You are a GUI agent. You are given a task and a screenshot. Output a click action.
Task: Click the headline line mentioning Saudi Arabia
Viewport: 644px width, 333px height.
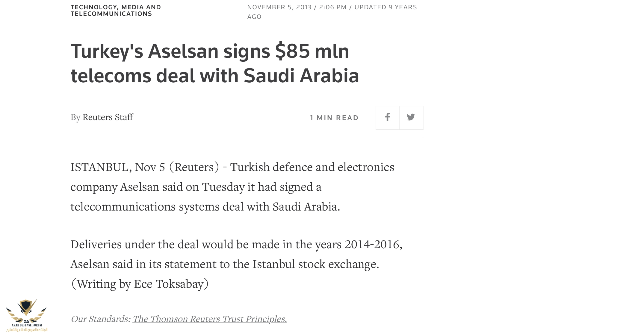pos(214,76)
